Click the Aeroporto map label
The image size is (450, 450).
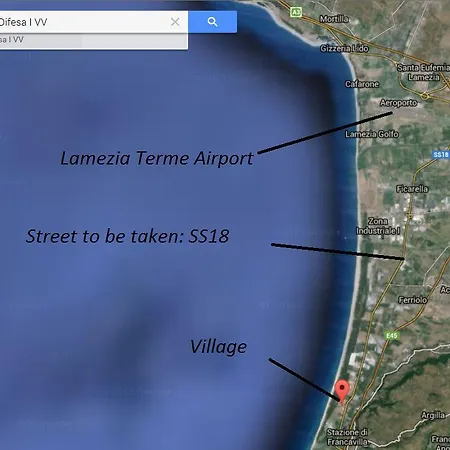pyautogui.click(x=399, y=103)
